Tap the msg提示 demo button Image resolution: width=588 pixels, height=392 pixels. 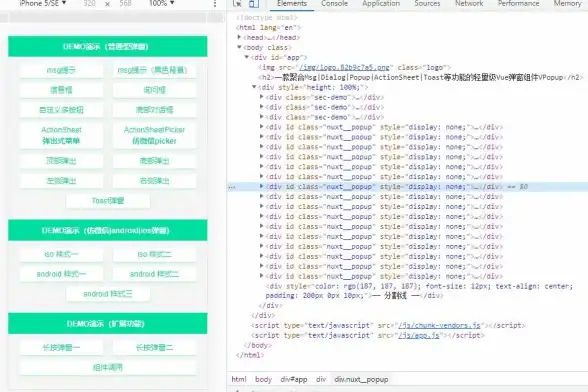[61, 70]
